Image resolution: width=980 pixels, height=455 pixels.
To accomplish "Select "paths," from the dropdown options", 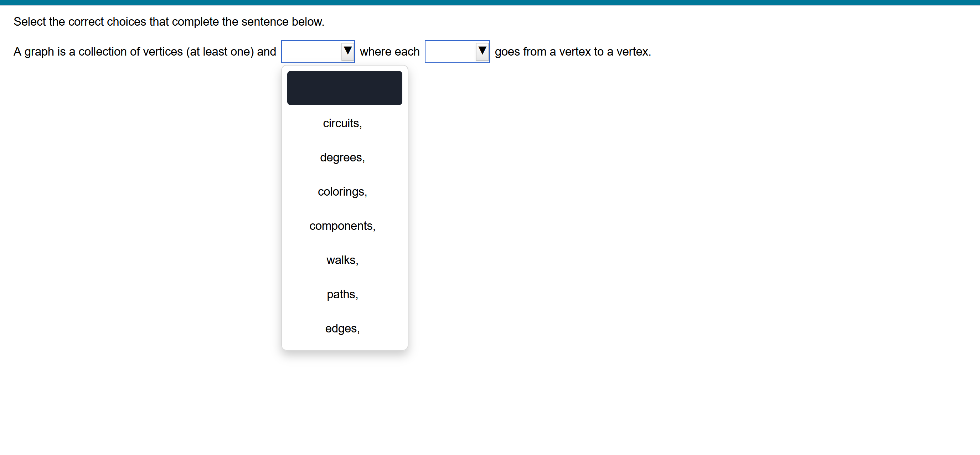I will point(342,294).
